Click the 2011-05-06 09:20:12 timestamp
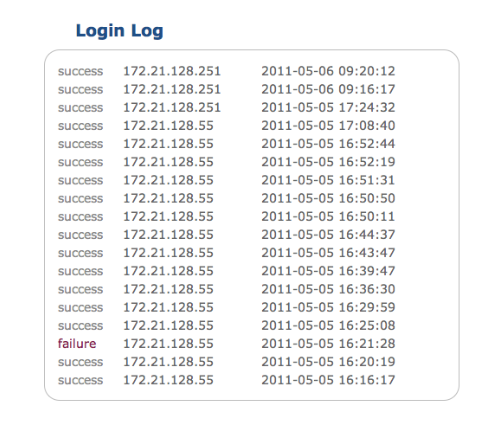This screenshot has height=437, width=491. [x=328, y=71]
